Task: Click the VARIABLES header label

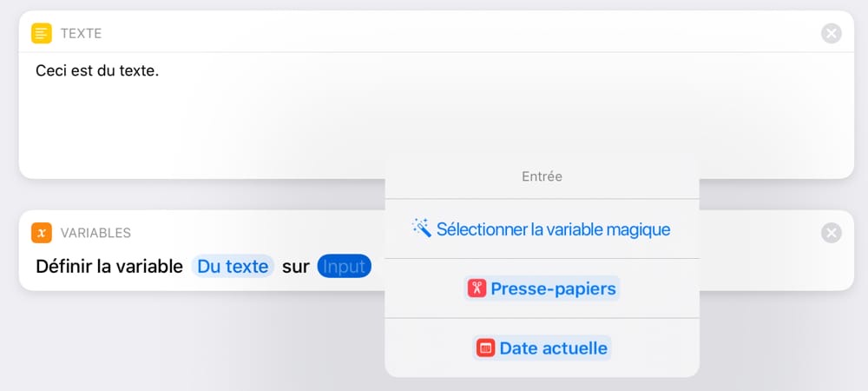Action: click(95, 233)
